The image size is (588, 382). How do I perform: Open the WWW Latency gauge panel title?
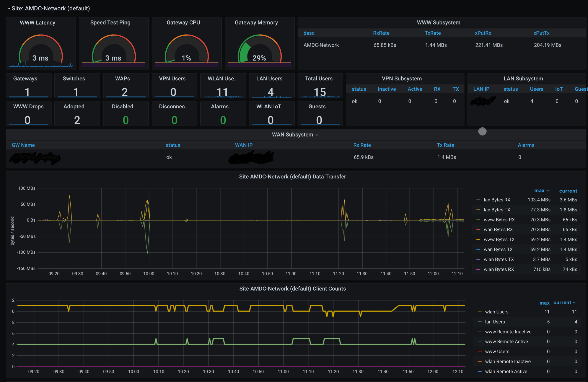37,23
